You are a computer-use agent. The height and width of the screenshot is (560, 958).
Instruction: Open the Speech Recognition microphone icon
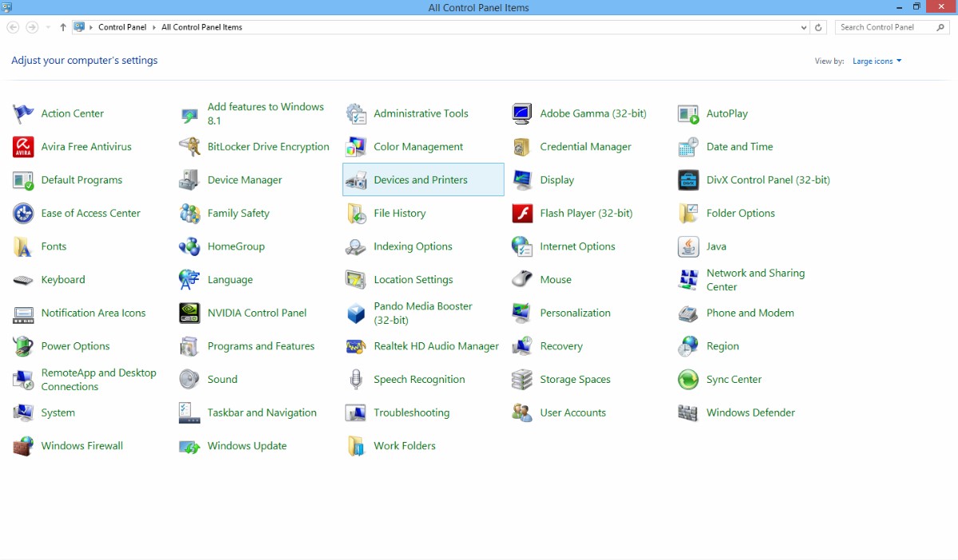(x=356, y=380)
